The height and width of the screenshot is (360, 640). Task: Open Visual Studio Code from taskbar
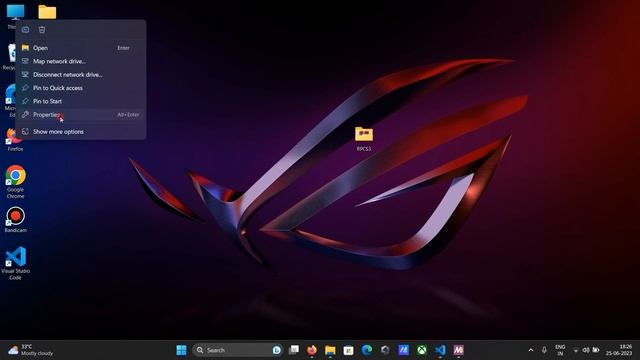point(440,350)
